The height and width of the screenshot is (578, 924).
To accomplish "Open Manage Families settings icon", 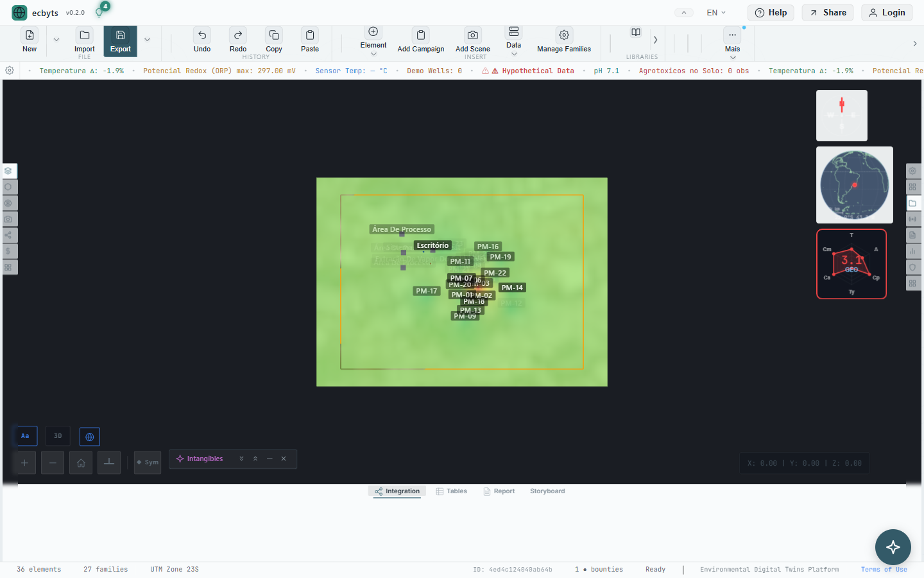I will (x=564, y=35).
